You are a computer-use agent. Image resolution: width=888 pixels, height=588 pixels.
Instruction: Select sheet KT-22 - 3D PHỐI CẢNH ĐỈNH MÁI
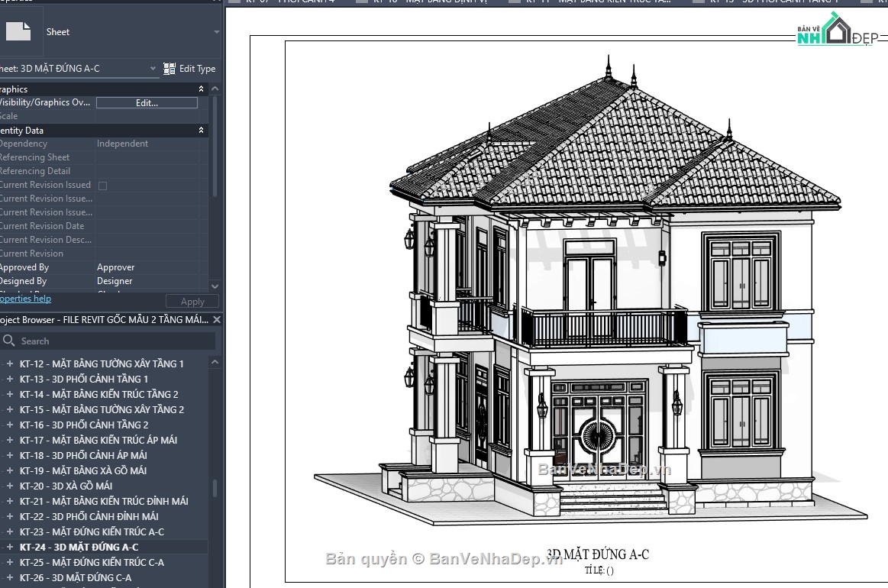click(x=89, y=517)
